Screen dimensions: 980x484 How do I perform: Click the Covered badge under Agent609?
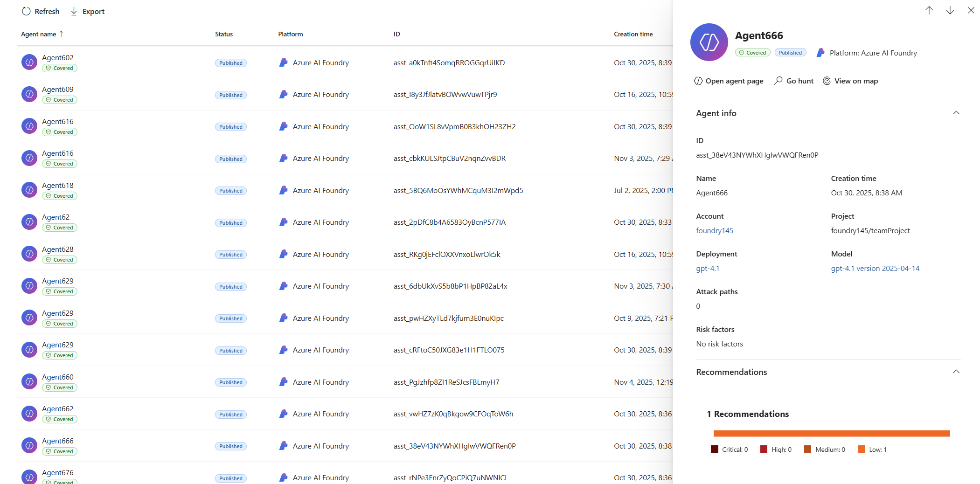pos(60,100)
